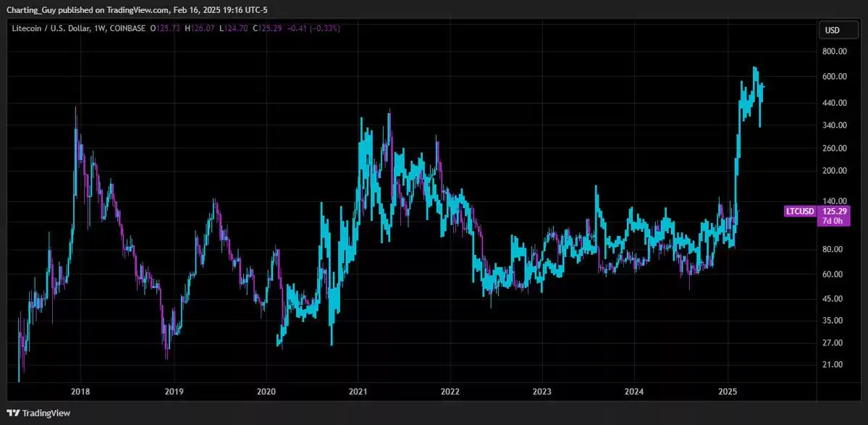Click the 2020 year label on time axis
The image size is (868, 425).
pyautogui.click(x=266, y=391)
